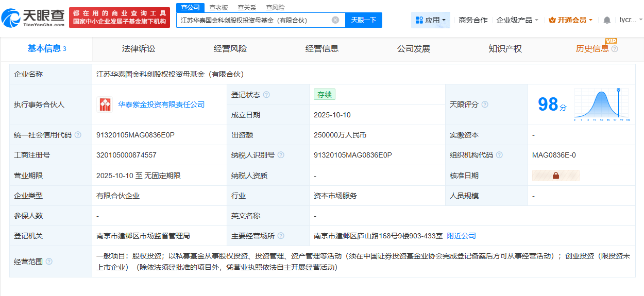Click the 附近公司 link
Viewport: 644px width, 296px height.
tap(461, 236)
